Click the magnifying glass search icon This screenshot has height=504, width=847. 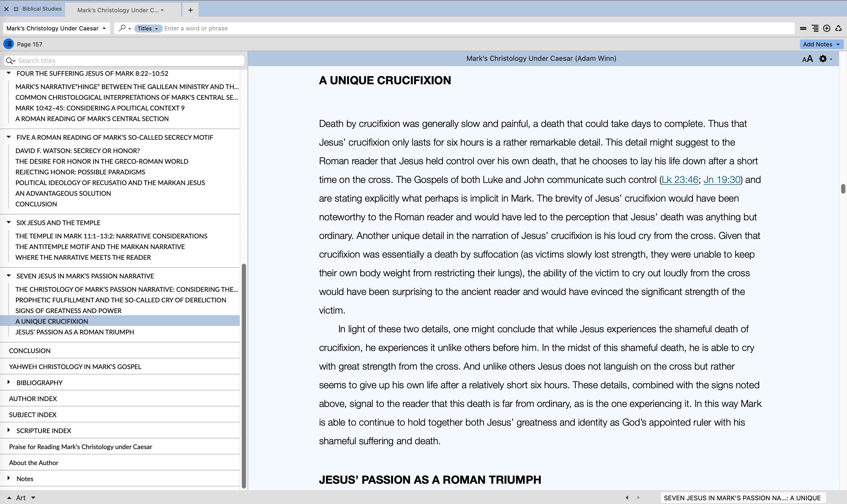tap(122, 28)
